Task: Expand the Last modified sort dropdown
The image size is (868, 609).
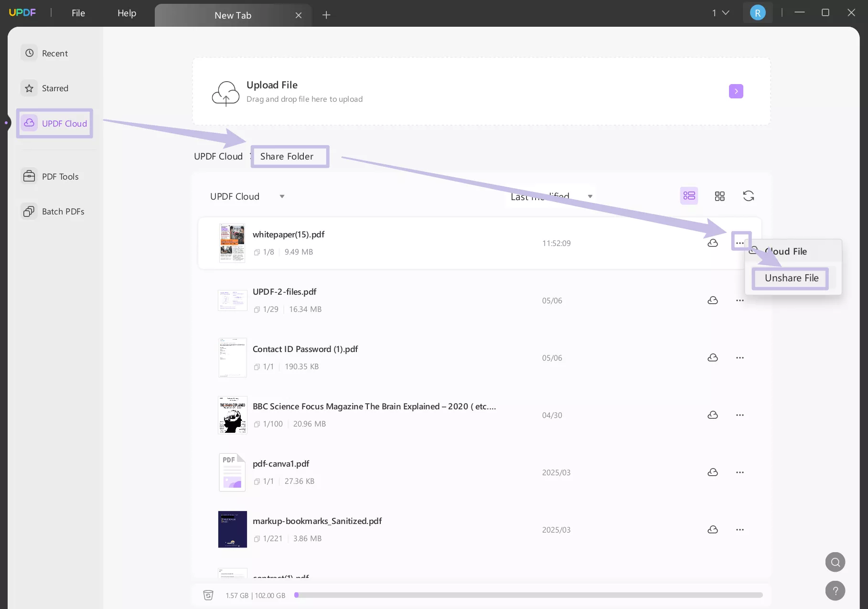Action: click(x=551, y=196)
